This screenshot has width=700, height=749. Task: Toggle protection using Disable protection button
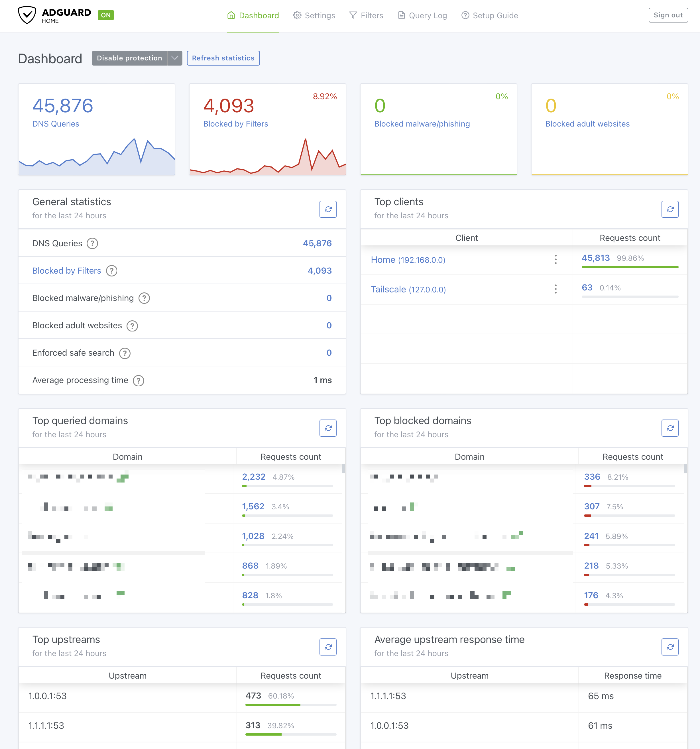(130, 58)
